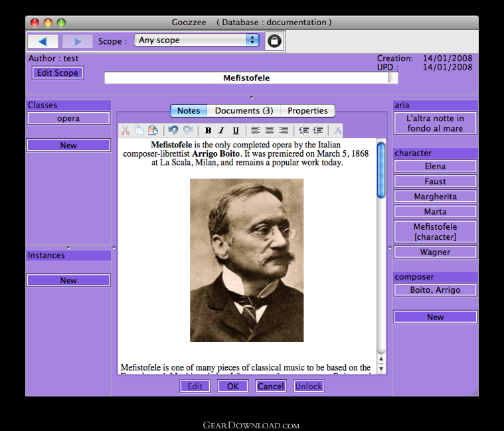Open the character Wagner

tap(435, 252)
